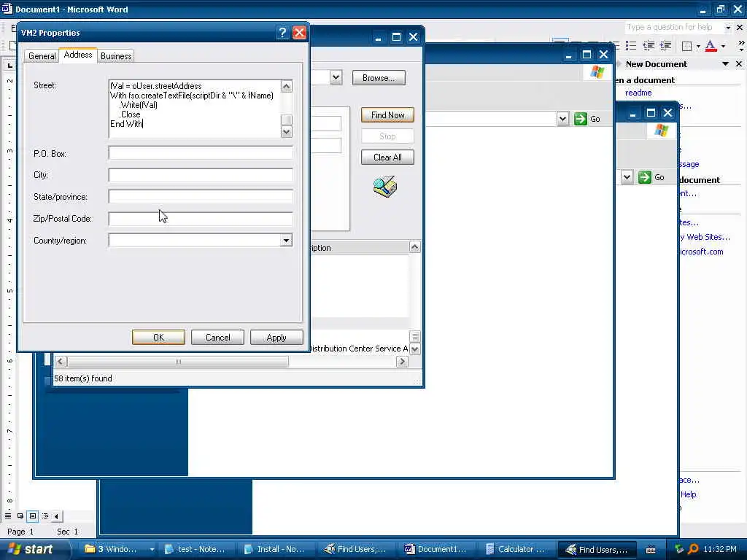Click the bulleted list icon in Word
Screen dimensions: 747x560
(631, 46)
